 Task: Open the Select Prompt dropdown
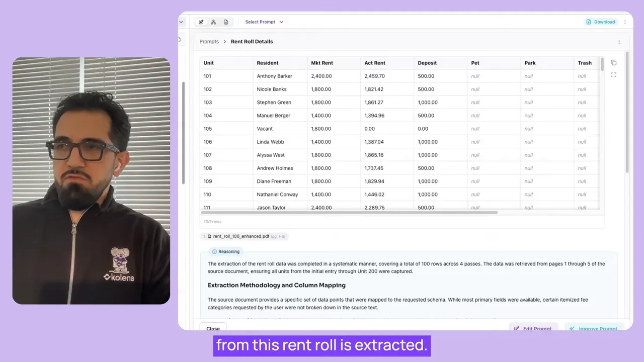point(264,22)
